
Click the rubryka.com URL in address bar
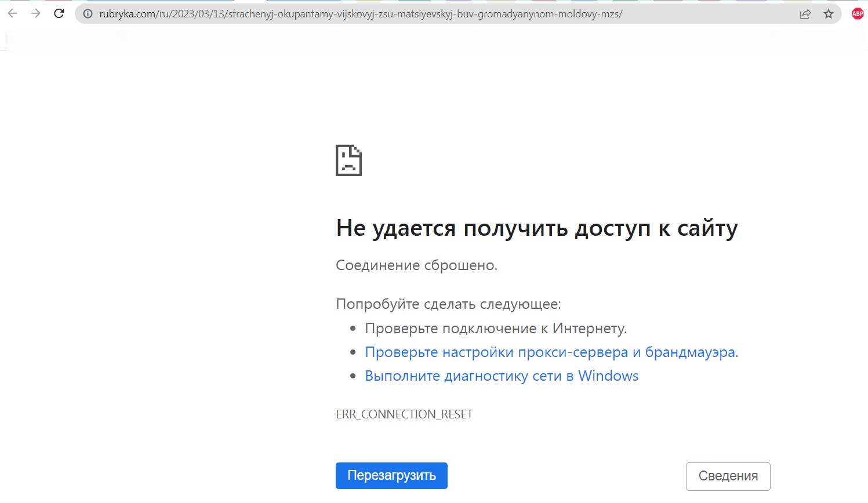coord(361,14)
